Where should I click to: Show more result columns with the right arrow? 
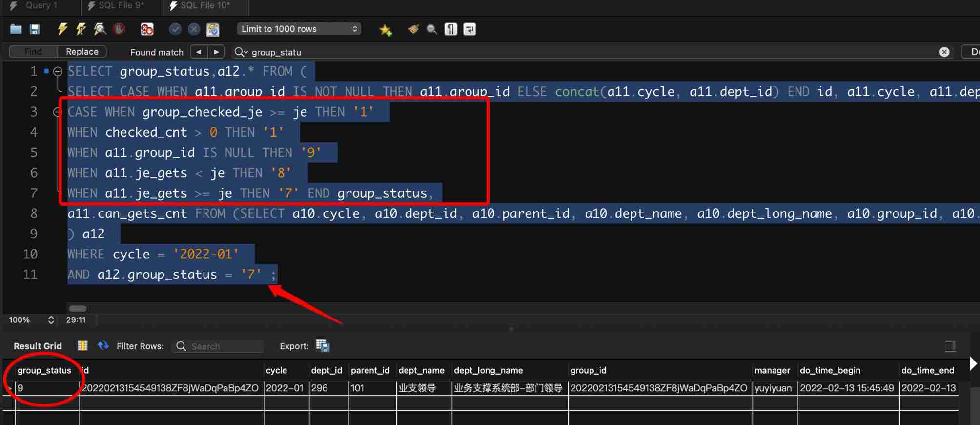[974, 363]
